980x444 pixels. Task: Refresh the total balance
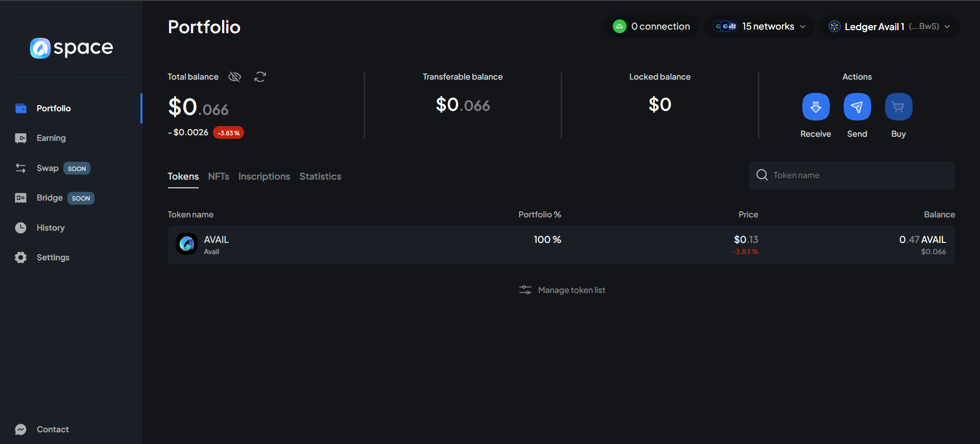coord(260,77)
